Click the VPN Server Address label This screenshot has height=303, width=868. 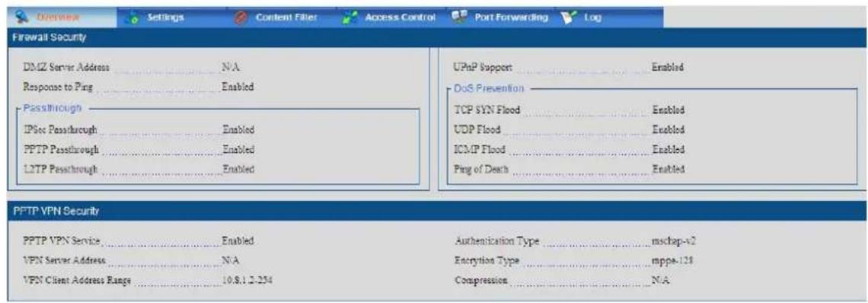point(64,260)
